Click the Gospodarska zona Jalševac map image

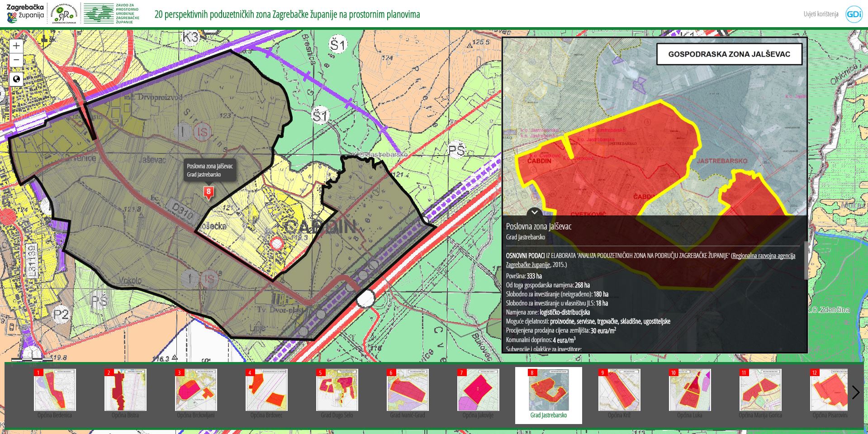655,127
